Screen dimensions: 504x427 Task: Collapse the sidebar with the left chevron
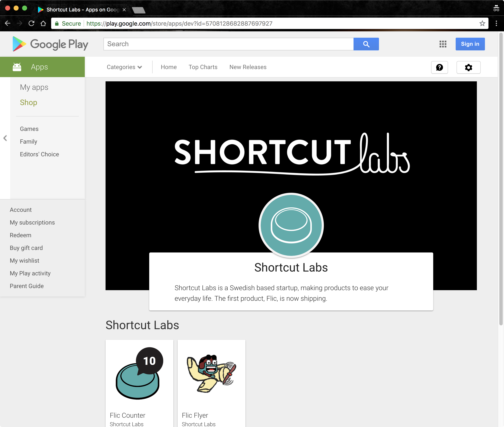click(5, 138)
